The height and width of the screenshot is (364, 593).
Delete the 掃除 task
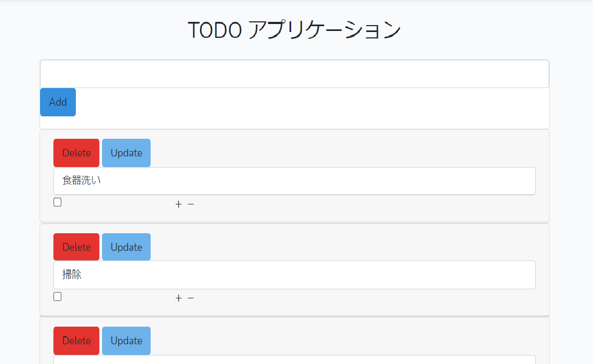pyautogui.click(x=76, y=247)
